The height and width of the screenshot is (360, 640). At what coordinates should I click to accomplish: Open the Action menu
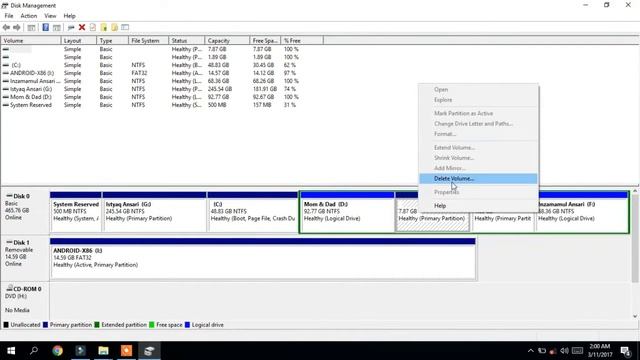point(29,16)
